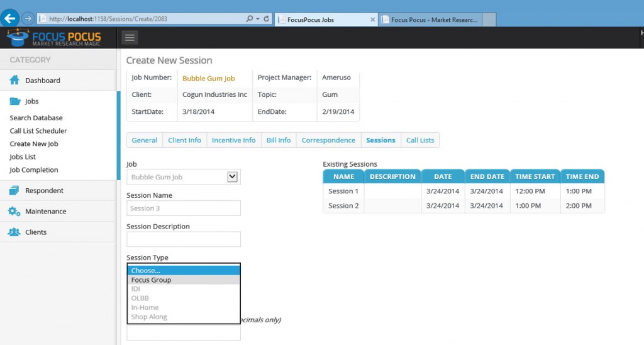644x345 pixels.
Task: Close the FocusPocus Jobs browser tab
Action: 372,20
